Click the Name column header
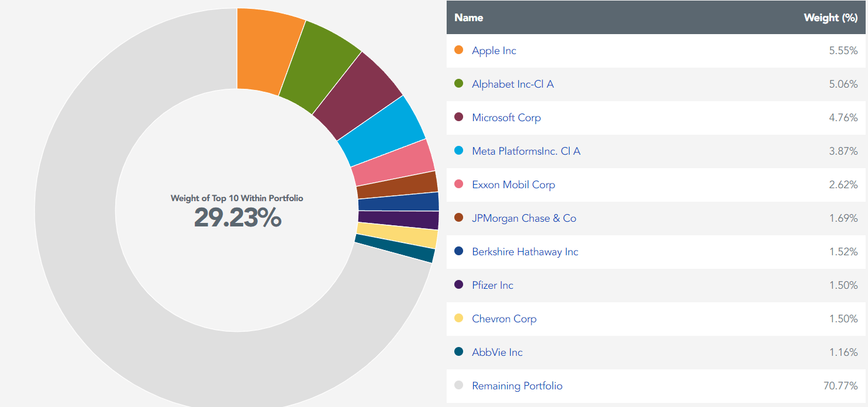The height and width of the screenshot is (407, 868). tap(468, 18)
